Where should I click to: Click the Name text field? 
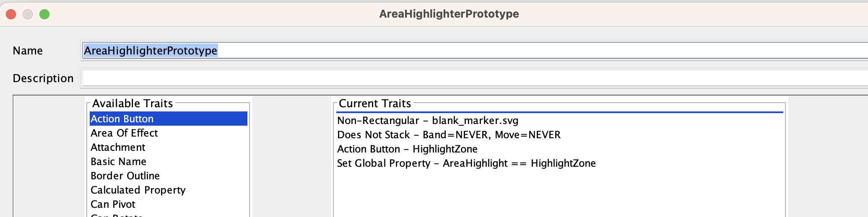tap(475, 51)
